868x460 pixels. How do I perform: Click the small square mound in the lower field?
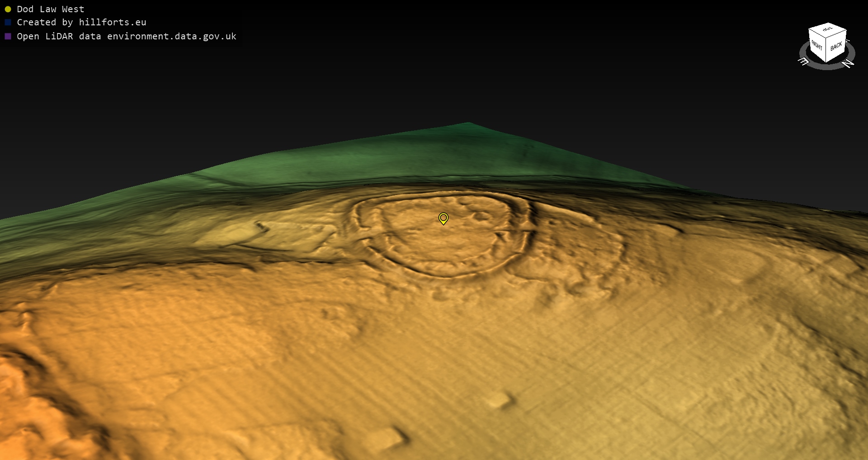coord(499,399)
